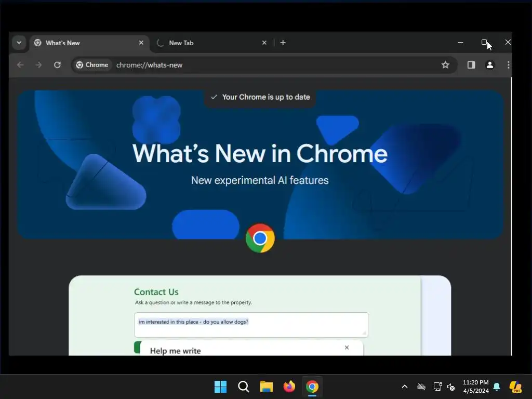
Task: Click the muted volume tray icon
Action: click(451, 387)
